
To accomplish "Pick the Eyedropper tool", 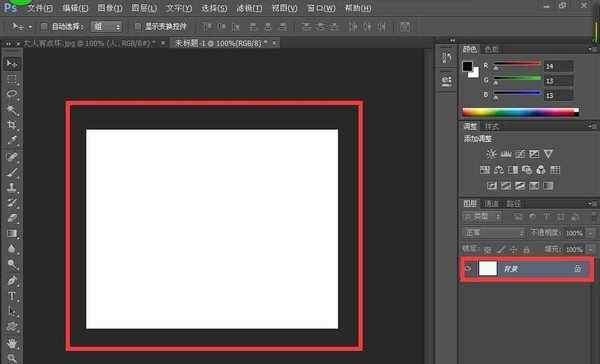I will [12, 140].
